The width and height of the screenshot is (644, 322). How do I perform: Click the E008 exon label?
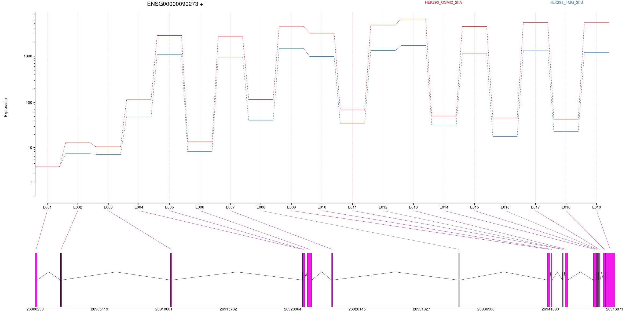pyautogui.click(x=261, y=207)
